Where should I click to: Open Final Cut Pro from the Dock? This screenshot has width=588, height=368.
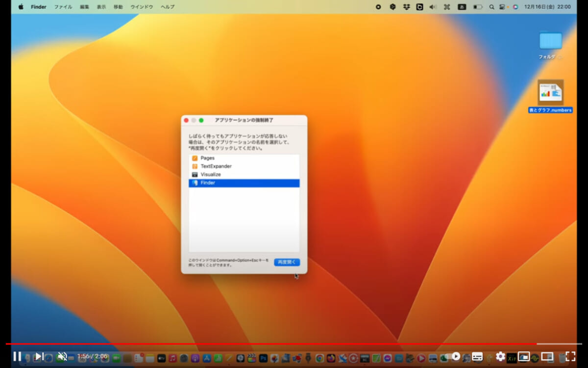tap(252, 358)
